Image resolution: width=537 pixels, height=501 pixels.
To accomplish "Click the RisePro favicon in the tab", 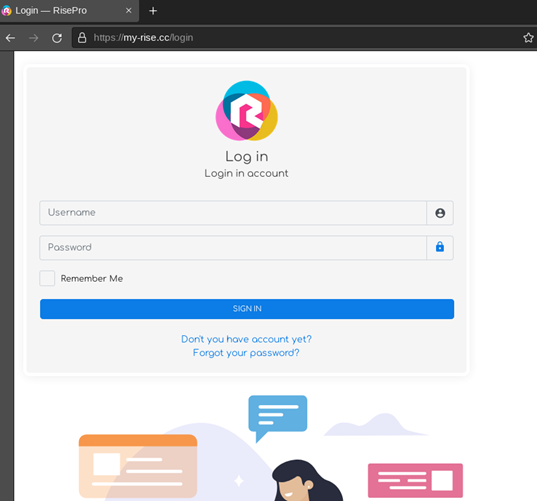I will tap(7, 11).
